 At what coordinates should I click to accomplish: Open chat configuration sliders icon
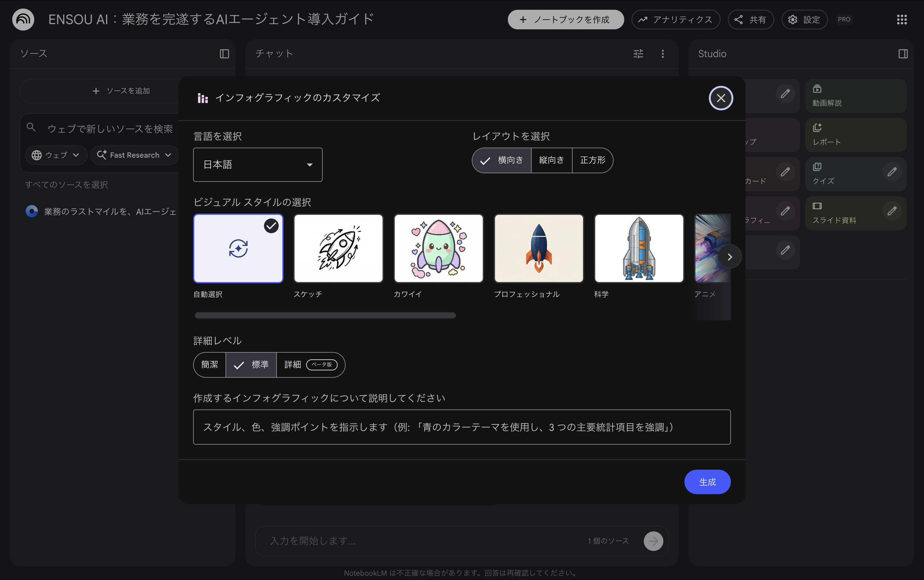coord(638,54)
